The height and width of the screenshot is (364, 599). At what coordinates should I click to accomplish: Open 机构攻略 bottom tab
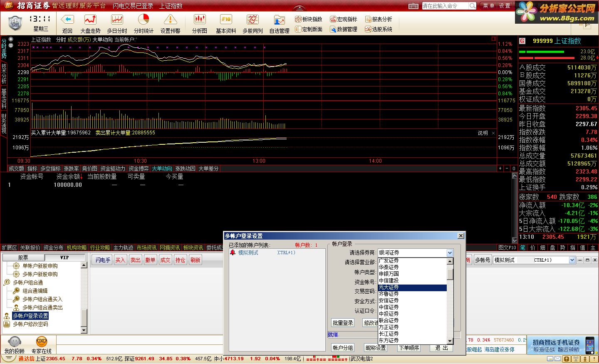click(x=77, y=248)
